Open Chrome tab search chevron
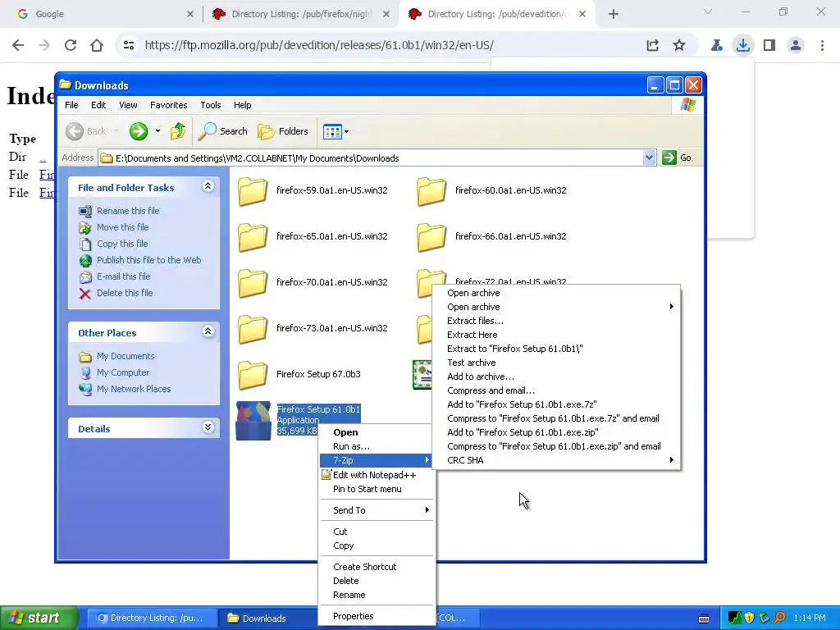The image size is (840, 630). [x=707, y=11]
